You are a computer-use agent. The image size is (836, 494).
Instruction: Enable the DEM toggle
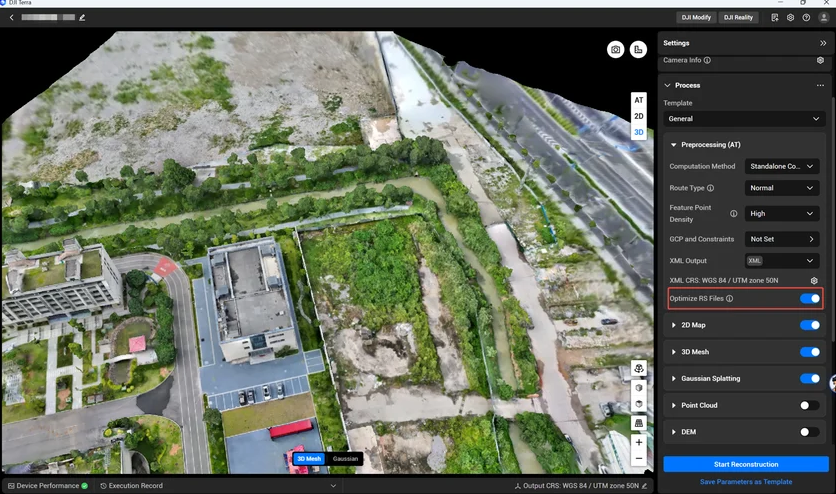click(x=810, y=432)
